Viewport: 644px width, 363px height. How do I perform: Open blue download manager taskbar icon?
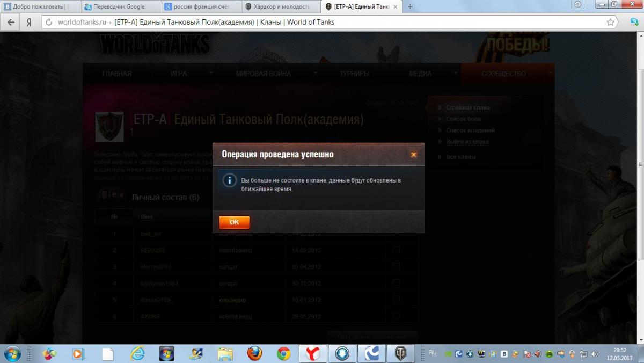(342, 353)
